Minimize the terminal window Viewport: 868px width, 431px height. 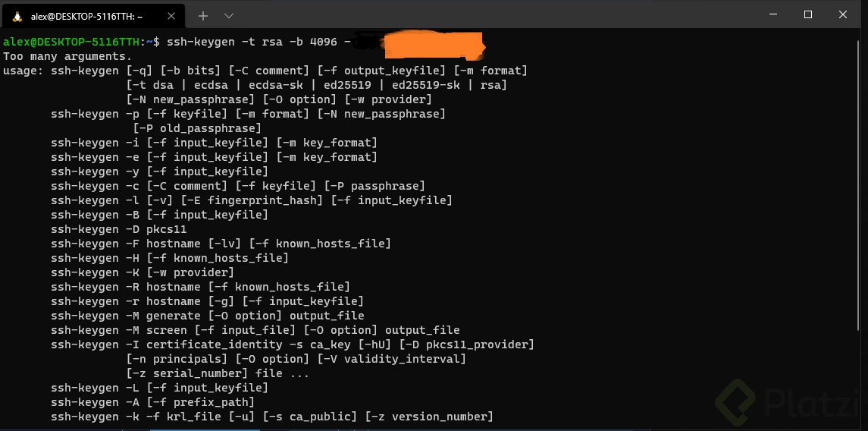(x=773, y=15)
